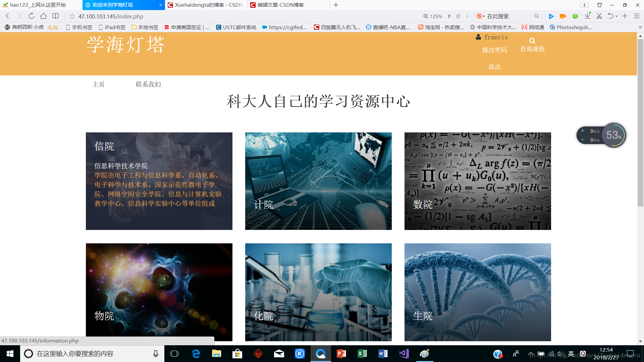Switch to Xuehaidengta的博客 CSDN tab

206,5
